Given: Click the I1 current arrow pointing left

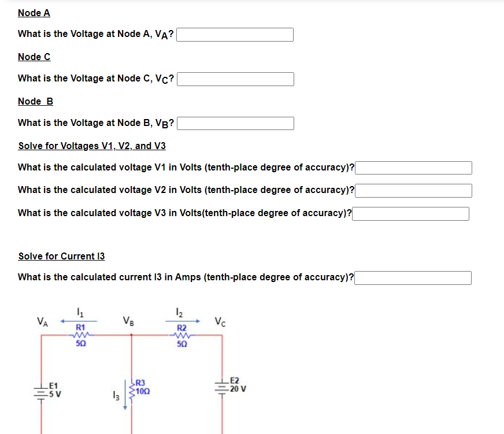Looking at the screenshot, I should pos(79,321).
